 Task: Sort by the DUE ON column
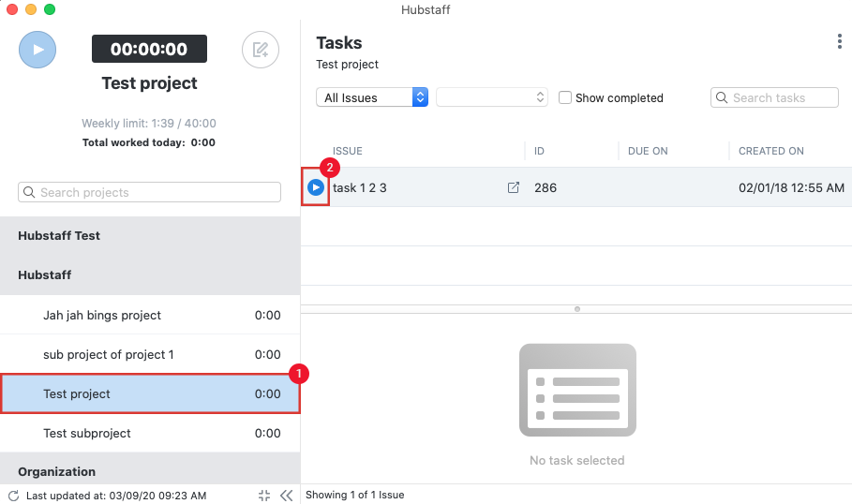tap(648, 151)
